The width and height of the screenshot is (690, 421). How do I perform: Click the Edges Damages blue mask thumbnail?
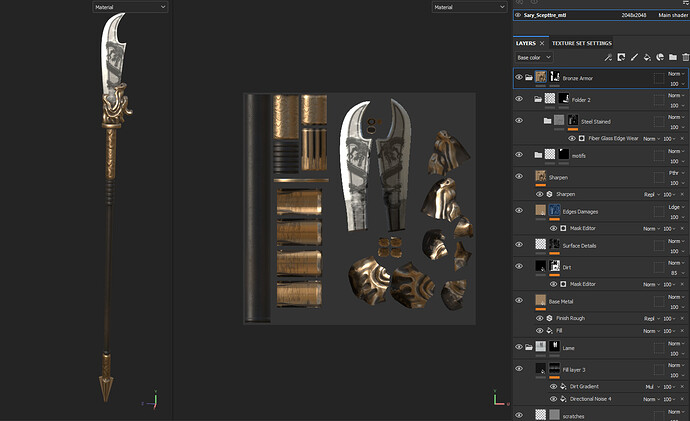[554, 210]
